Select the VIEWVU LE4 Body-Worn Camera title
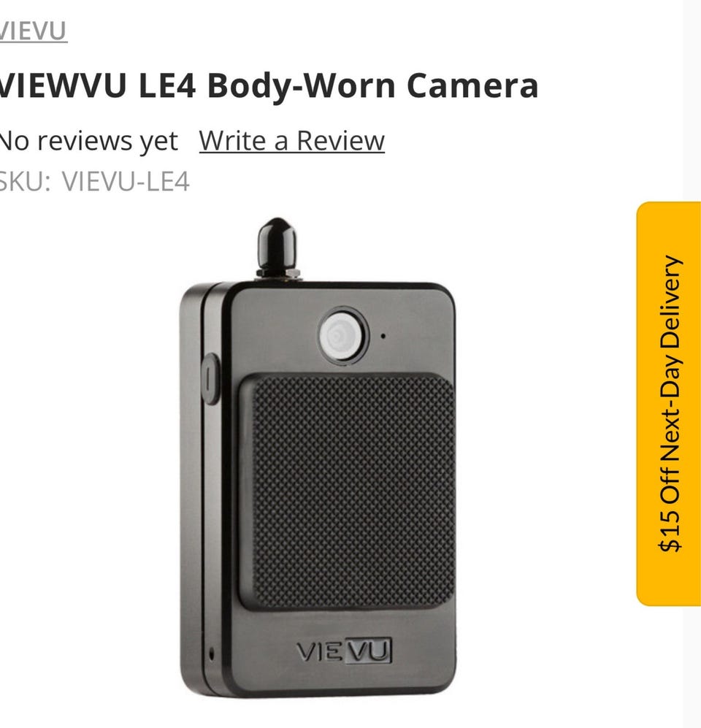This screenshot has width=701, height=728. pos(268,85)
